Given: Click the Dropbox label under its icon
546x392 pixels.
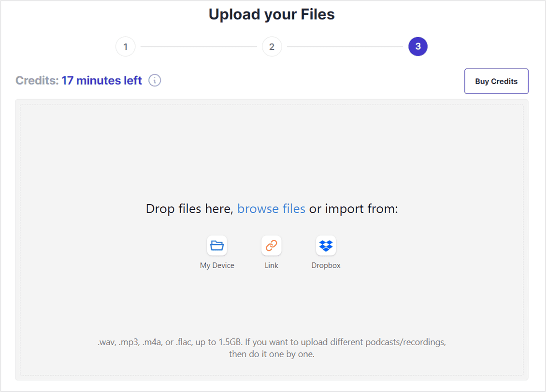Looking at the screenshot, I should [326, 265].
